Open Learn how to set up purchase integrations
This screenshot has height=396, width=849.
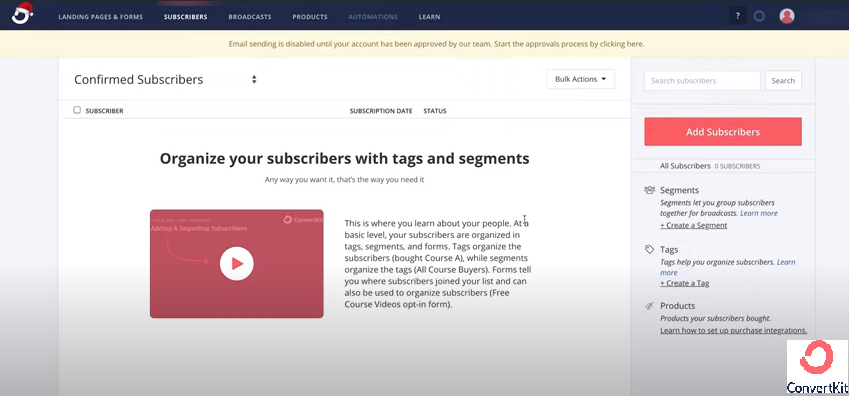[x=734, y=330]
